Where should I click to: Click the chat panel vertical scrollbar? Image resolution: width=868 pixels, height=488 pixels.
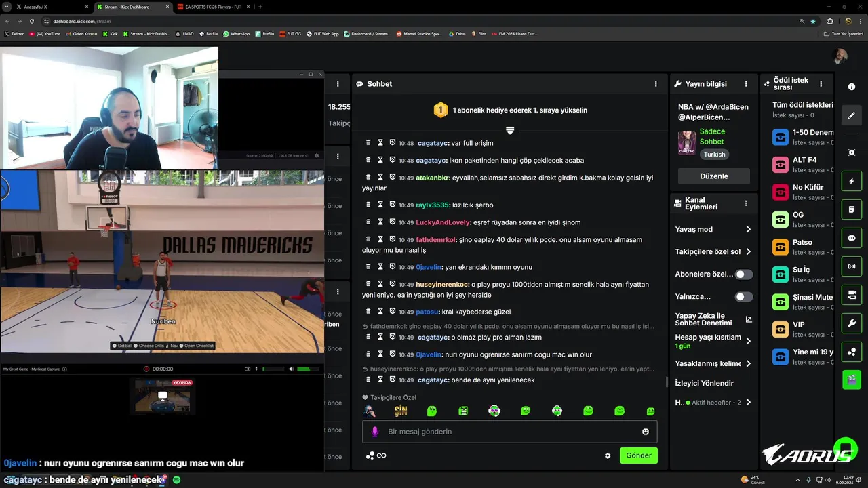click(666, 382)
